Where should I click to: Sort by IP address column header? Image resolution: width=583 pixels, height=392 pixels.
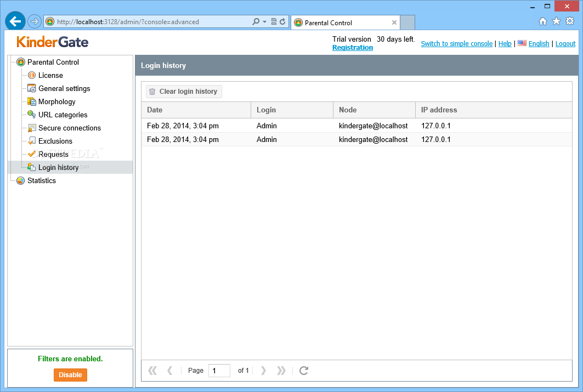tap(494, 110)
